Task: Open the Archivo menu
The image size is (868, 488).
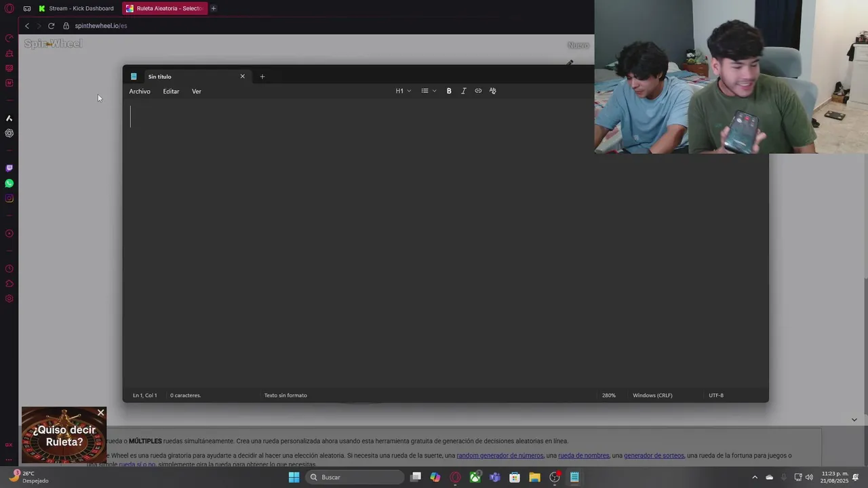Action: (x=140, y=91)
